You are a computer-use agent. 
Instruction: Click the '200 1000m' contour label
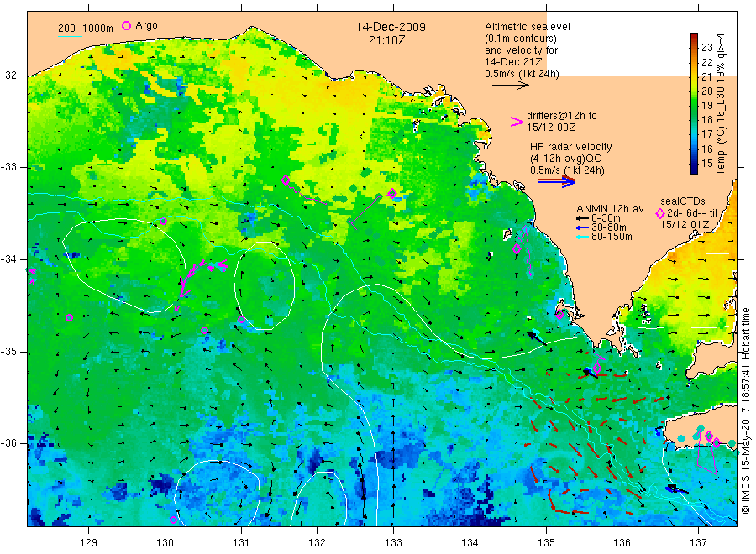86,29
